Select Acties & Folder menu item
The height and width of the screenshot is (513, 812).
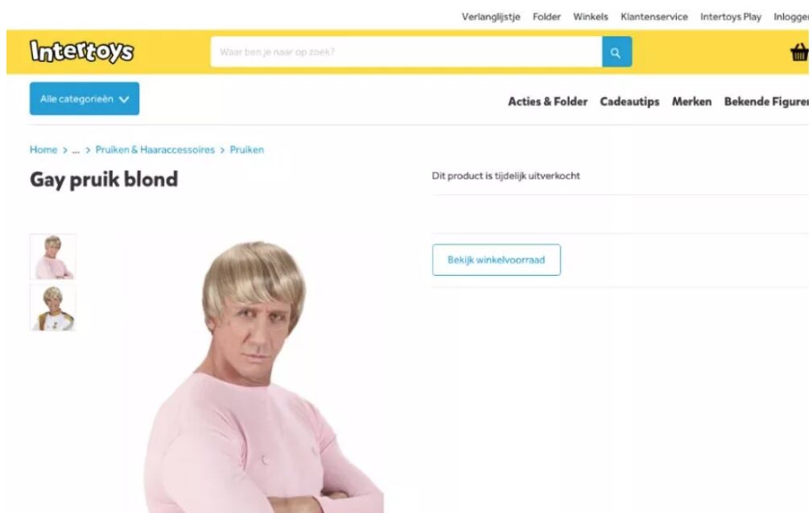pyautogui.click(x=547, y=101)
